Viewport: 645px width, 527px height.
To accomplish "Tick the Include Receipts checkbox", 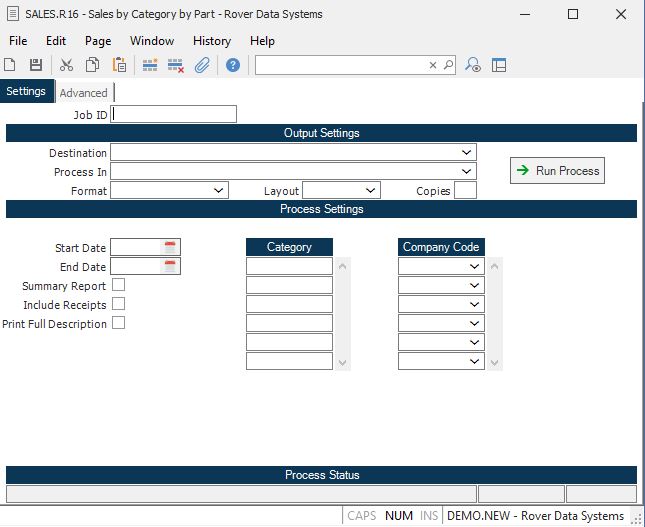I will coord(118,304).
